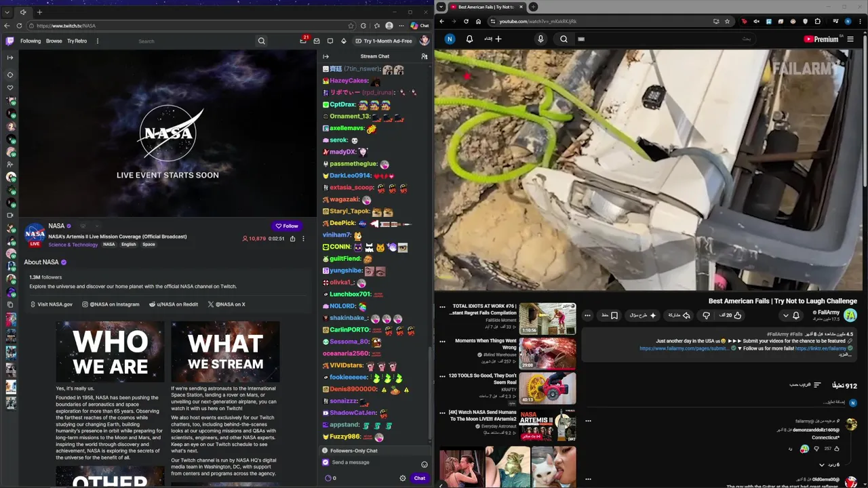This screenshot has height=488, width=868.
Task: Click the failarmy.com submit link
Action: (x=684, y=348)
